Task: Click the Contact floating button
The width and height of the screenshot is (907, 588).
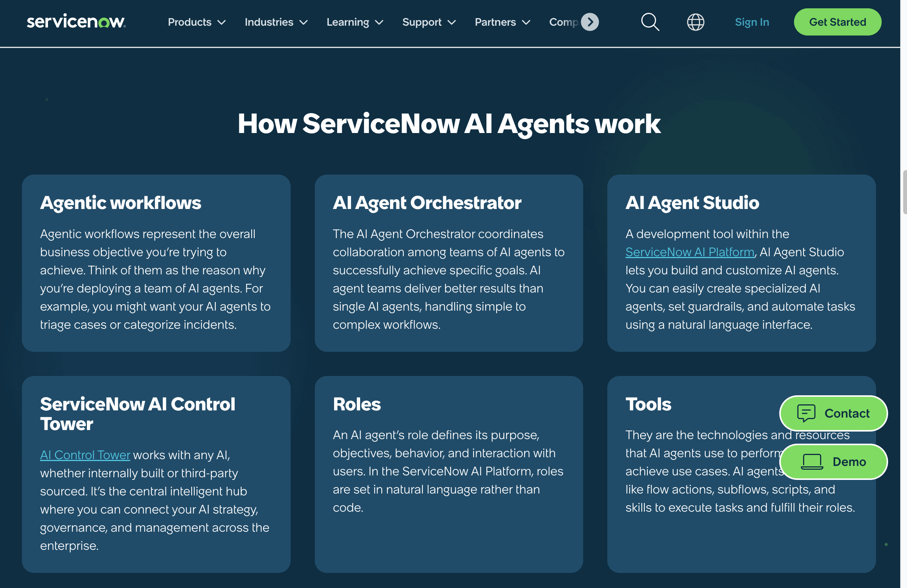Action: coord(847,413)
